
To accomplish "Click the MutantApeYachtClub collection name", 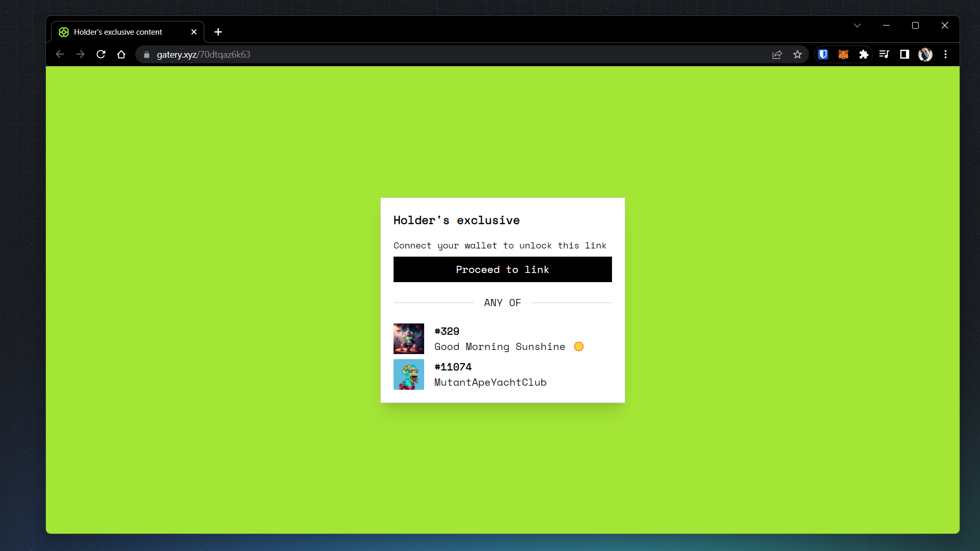I will tap(490, 383).
